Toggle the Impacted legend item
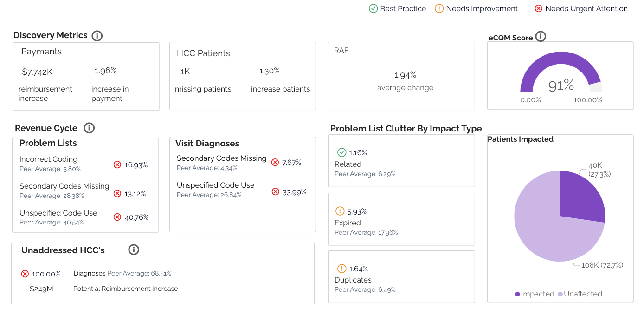This screenshot has height=309, width=644. [x=535, y=294]
